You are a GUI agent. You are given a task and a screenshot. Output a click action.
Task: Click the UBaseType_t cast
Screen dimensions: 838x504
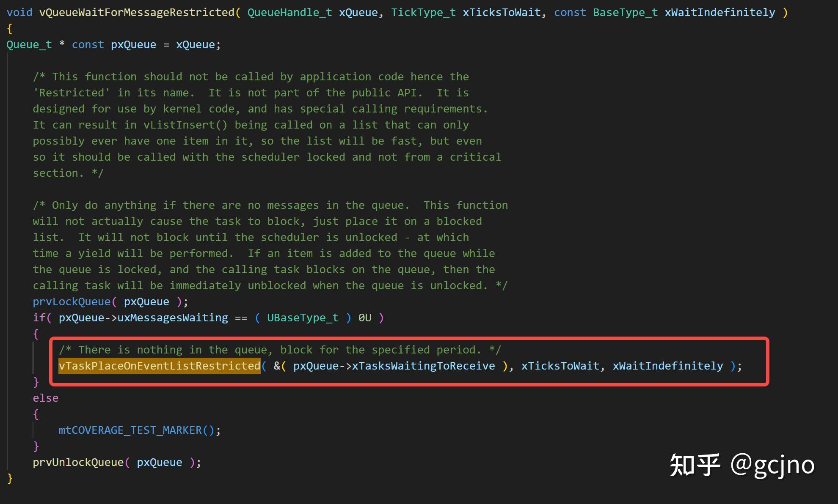[302, 318]
